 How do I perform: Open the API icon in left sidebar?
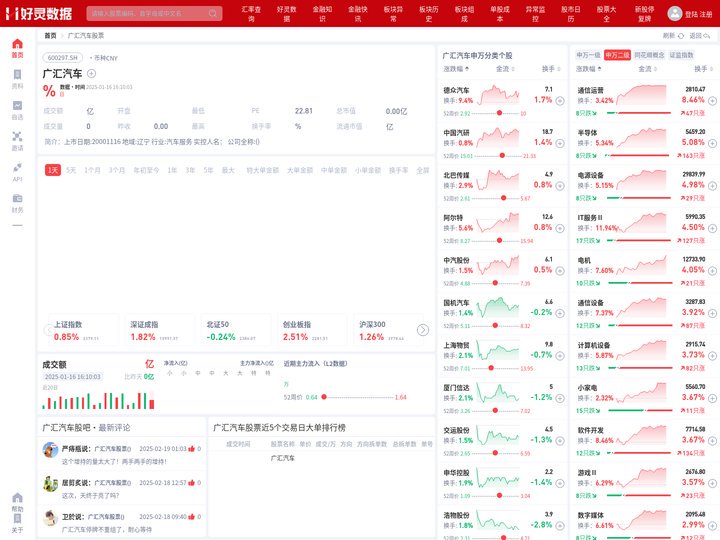point(17,167)
